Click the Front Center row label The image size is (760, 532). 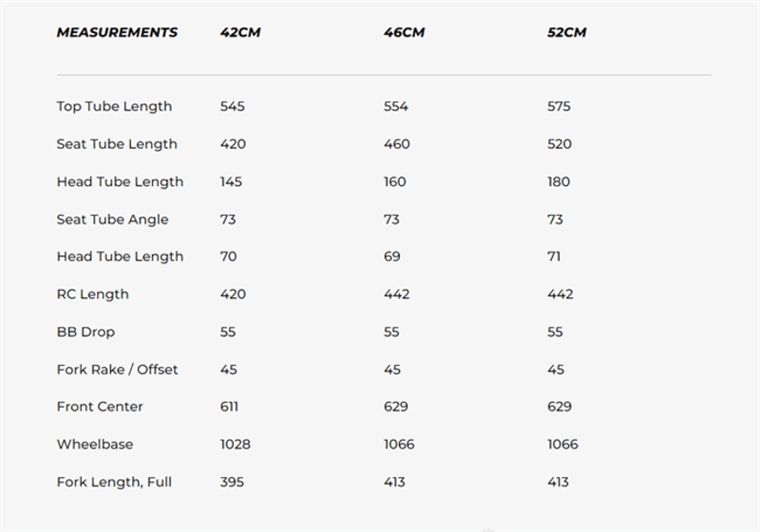100,407
